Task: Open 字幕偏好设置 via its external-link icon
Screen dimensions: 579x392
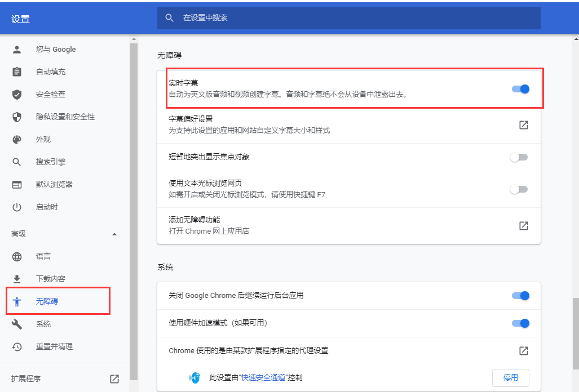Action: click(524, 125)
